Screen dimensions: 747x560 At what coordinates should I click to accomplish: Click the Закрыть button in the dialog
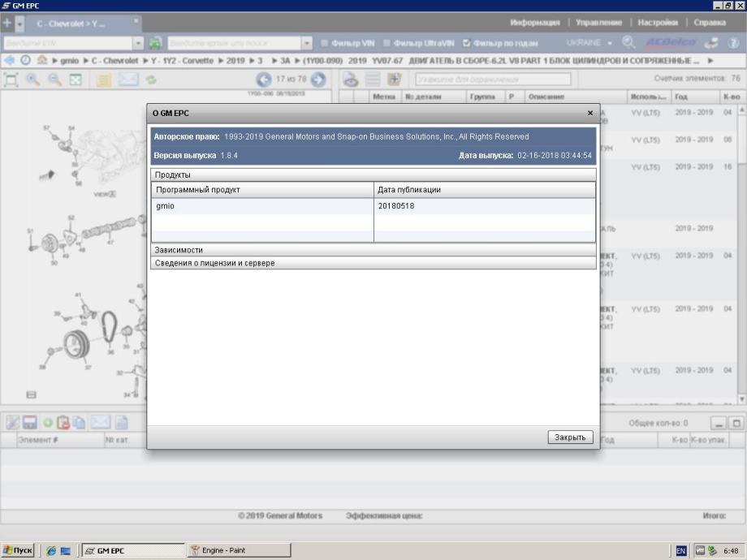tap(570, 437)
